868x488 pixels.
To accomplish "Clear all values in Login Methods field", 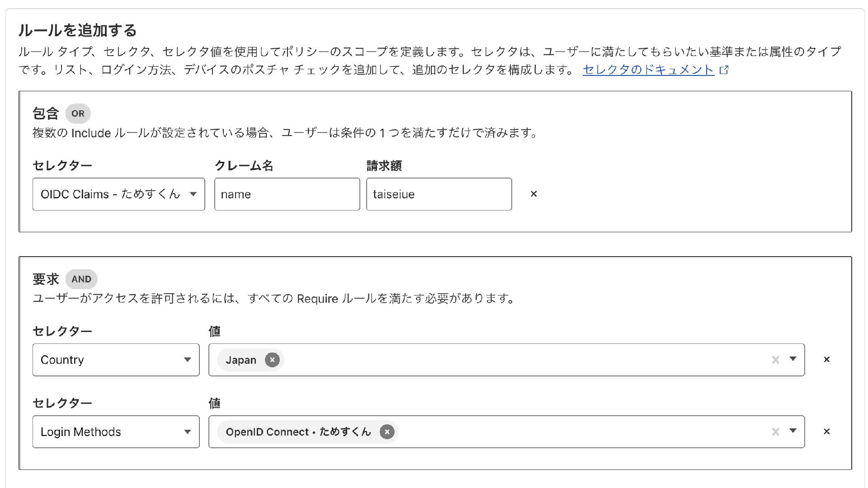I will pos(775,432).
